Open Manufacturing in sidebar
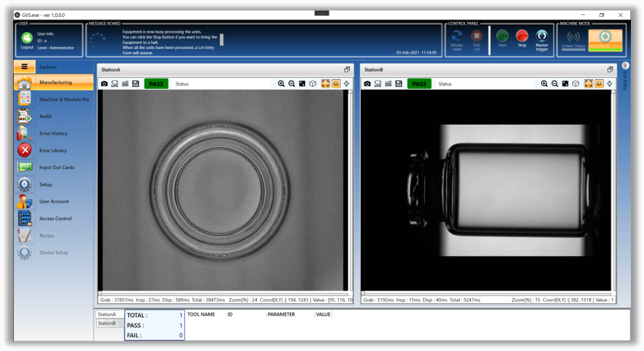Screen dimensions: 644x351 (54, 82)
